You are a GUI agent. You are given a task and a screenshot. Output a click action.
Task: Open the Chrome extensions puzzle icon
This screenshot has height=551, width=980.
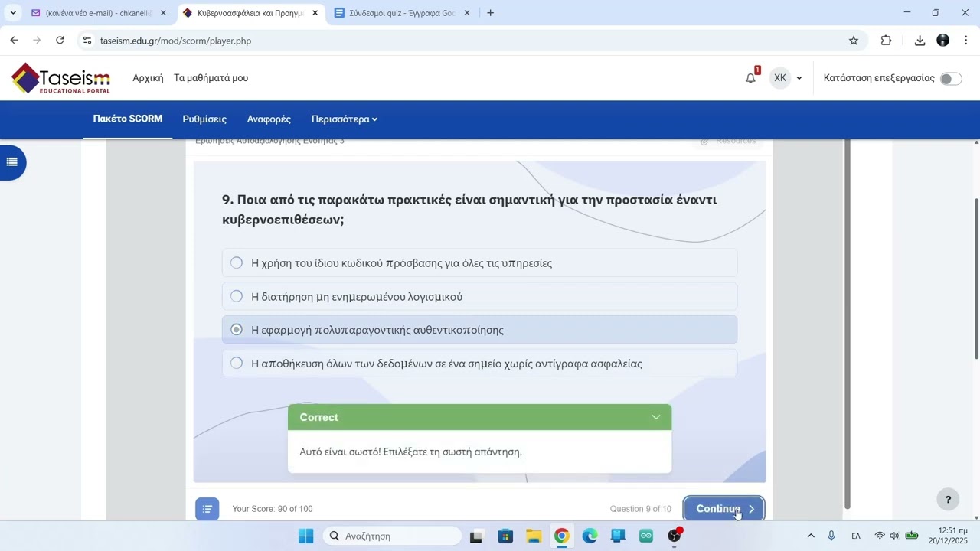[886, 41]
